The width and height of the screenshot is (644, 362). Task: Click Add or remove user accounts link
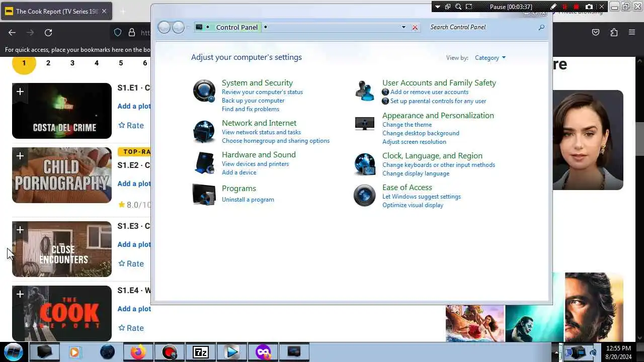point(429,92)
